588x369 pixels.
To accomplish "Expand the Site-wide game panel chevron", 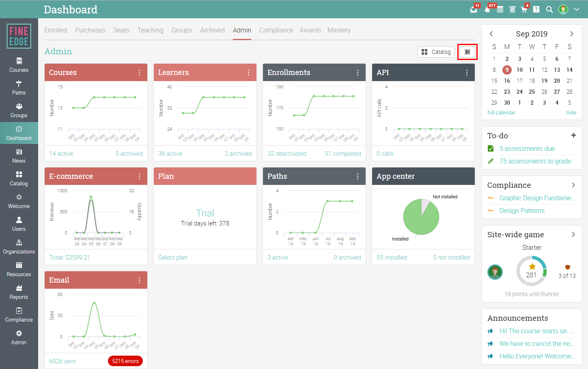I will (x=573, y=234).
